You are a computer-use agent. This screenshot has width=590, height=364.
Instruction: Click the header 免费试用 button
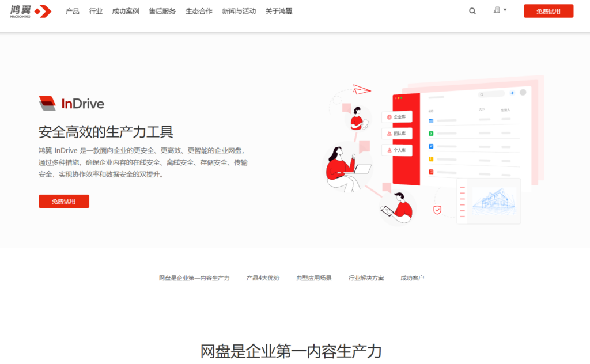coord(549,12)
